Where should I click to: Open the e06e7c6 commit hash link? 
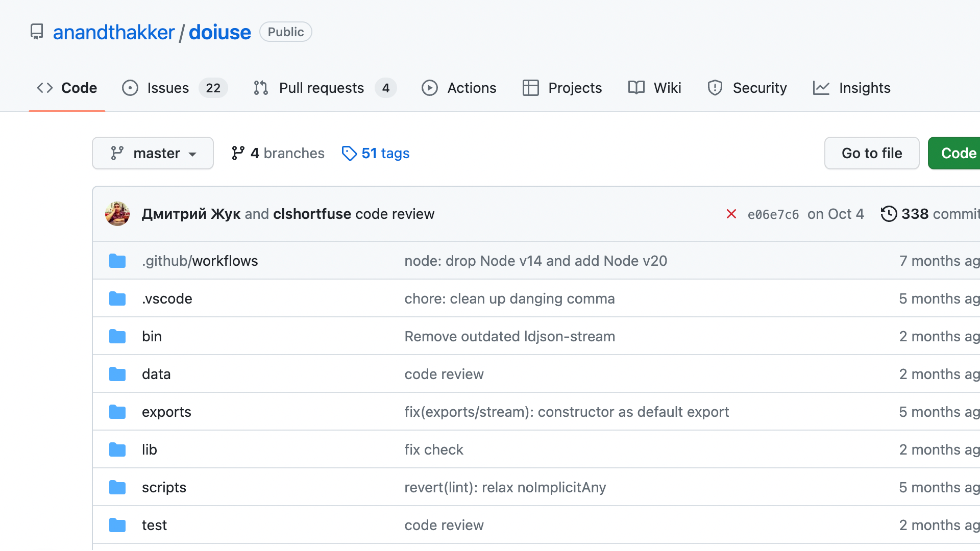773,214
